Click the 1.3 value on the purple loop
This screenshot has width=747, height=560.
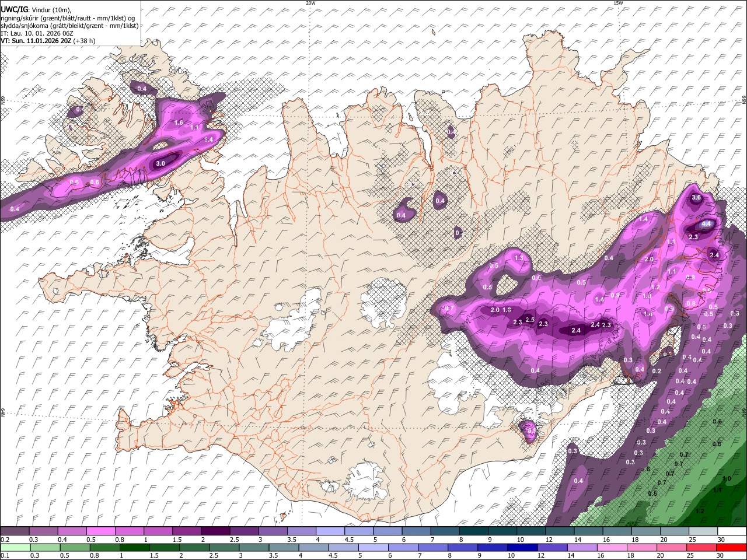tap(518, 258)
